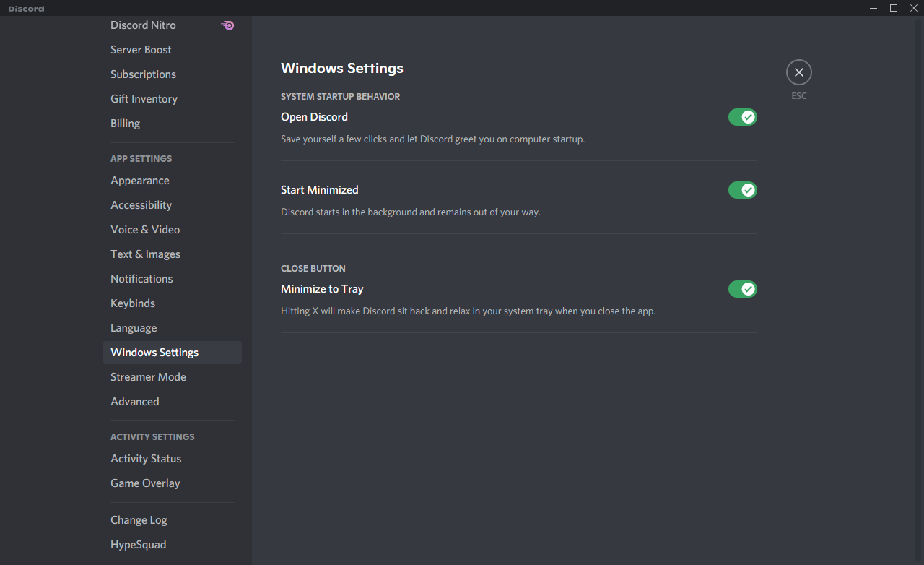Select Game Overlay in the sidebar

tap(172, 483)
